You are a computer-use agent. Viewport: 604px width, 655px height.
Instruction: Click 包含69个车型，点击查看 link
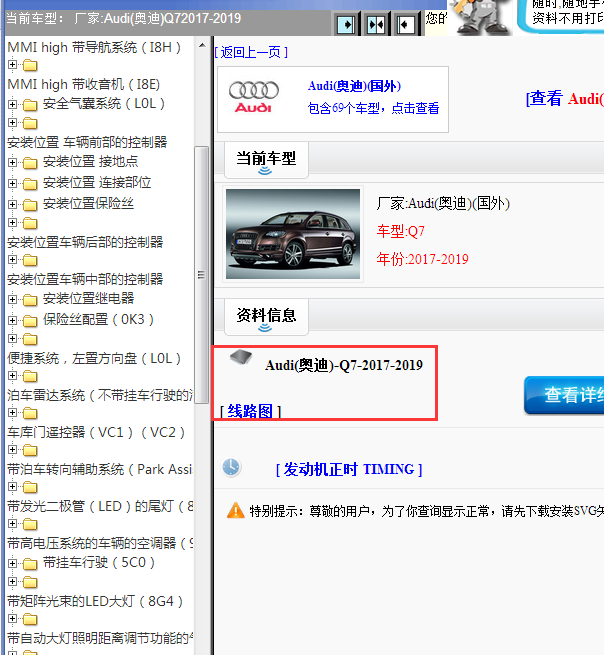click(373, 108)
